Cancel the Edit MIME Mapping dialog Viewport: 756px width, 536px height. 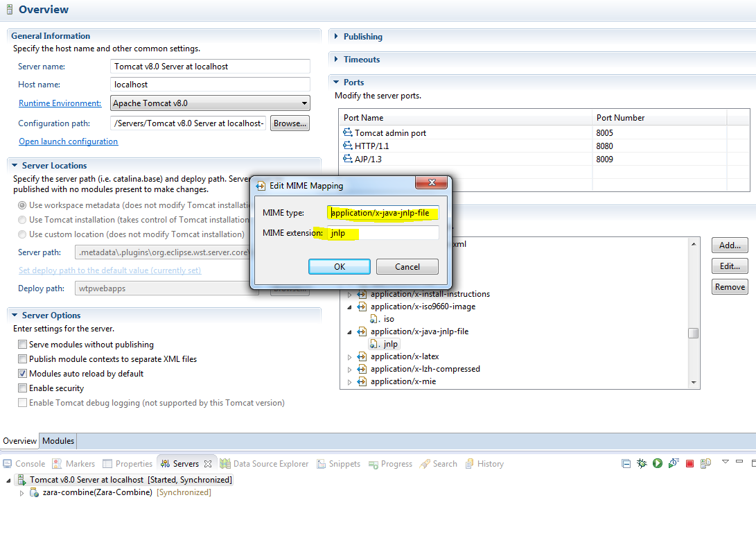point(407,267)
